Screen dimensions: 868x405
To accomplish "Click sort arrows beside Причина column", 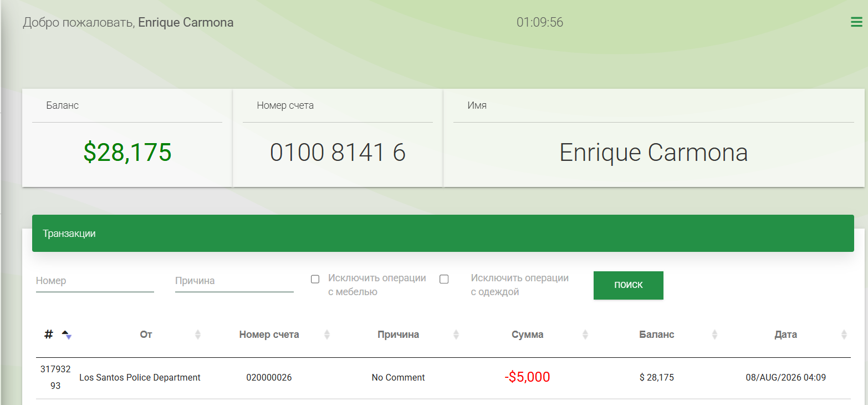I will [x=456, y=335].
